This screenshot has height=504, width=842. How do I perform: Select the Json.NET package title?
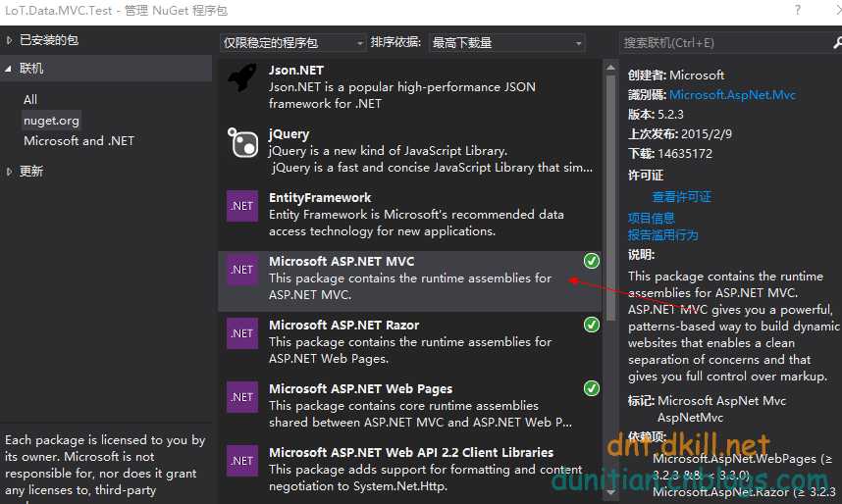pos(296,71)
